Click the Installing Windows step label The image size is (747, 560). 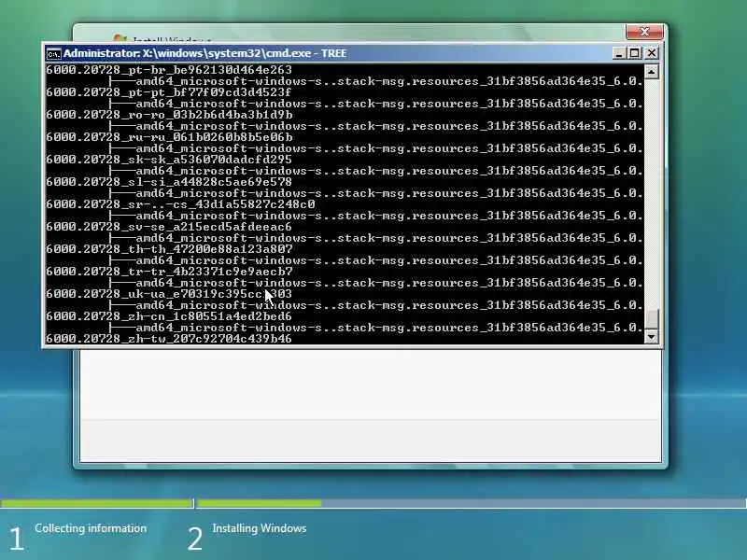pyautogui.click(x=260, y=528)
